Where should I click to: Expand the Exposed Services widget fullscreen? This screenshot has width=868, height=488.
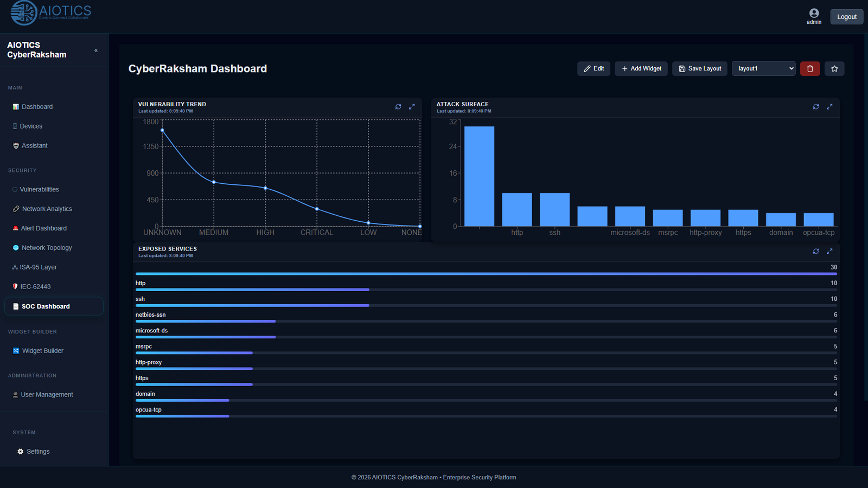pos(829,251)
